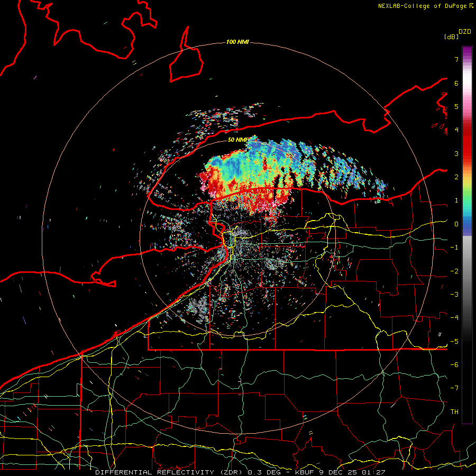
Task: Click the "50 NMI" range ring label
Action: [237, 140]
